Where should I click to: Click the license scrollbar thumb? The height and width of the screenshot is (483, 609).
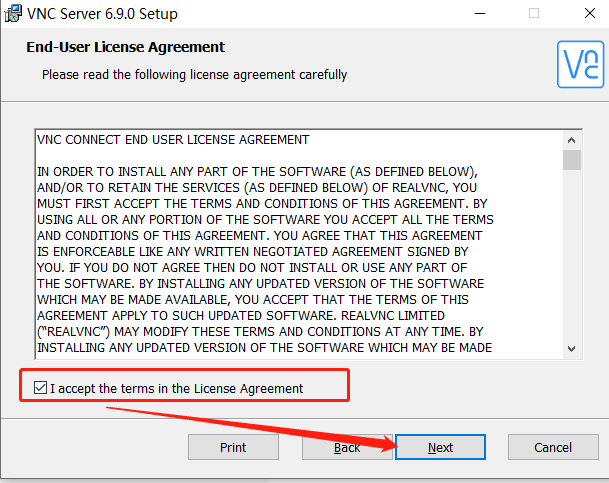tap(572, 160)
